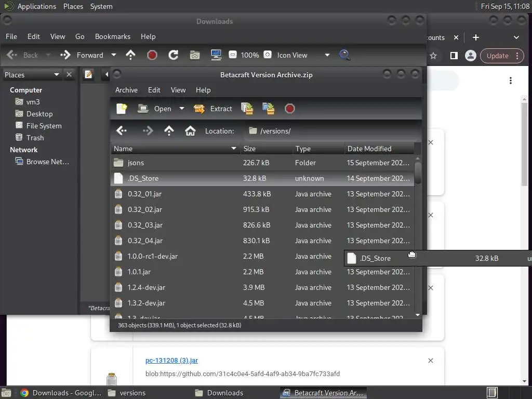The image size is (532, 399).
Task: Sort archive list by Size column
Action: click(x=267, y=149)
